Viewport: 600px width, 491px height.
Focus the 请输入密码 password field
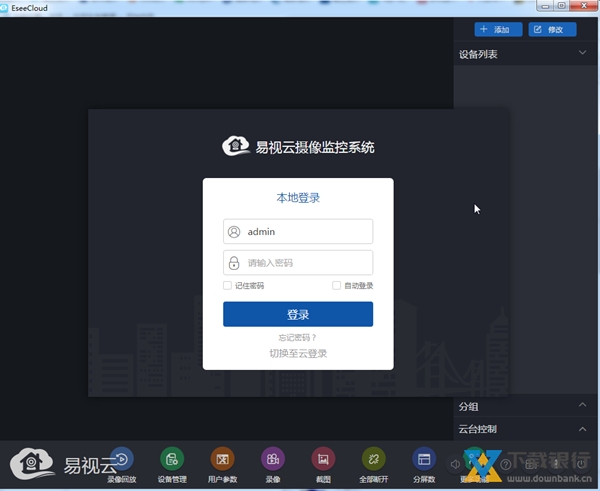(298, 263)
